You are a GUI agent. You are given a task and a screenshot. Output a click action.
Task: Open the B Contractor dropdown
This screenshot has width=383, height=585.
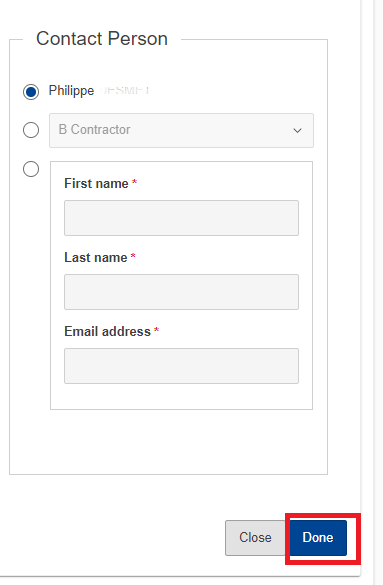coord(181,130)
